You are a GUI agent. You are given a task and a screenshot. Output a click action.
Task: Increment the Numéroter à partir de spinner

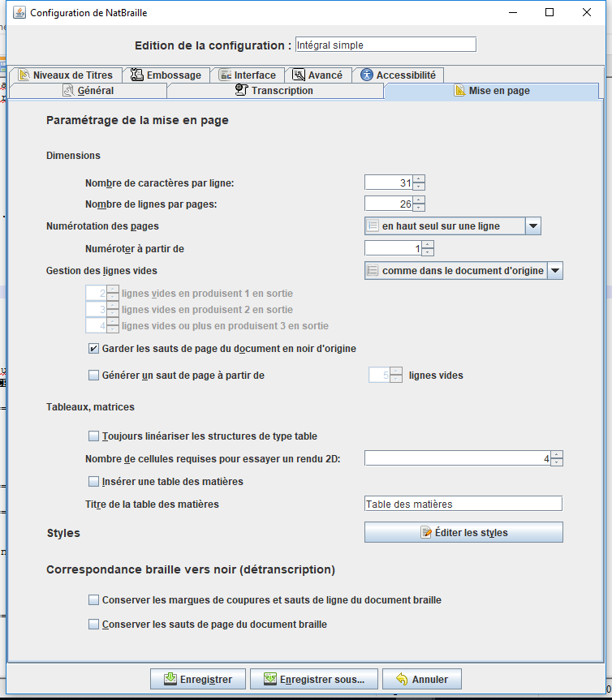tap(428, 245)
